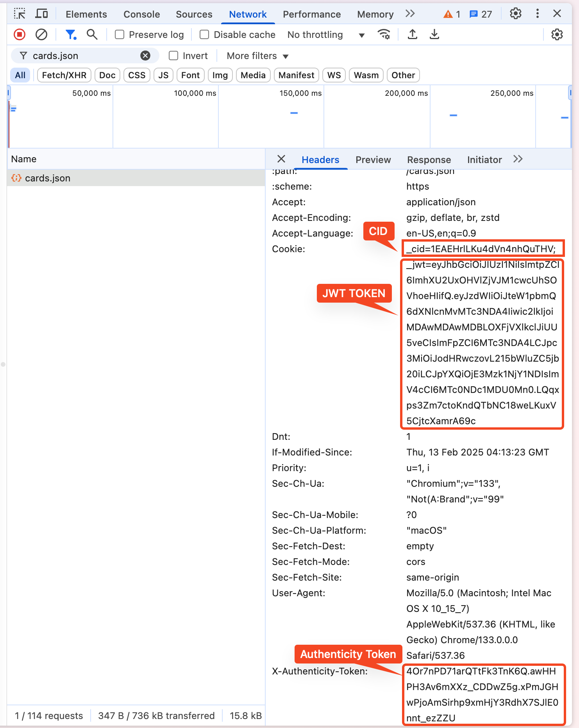Open Network panel settings gear

(557, 35)
